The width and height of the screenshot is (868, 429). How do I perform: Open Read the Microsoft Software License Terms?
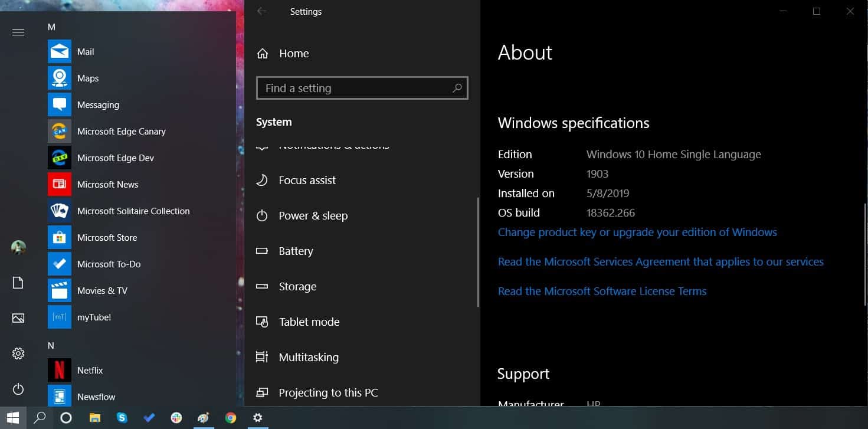pos(602,292)
